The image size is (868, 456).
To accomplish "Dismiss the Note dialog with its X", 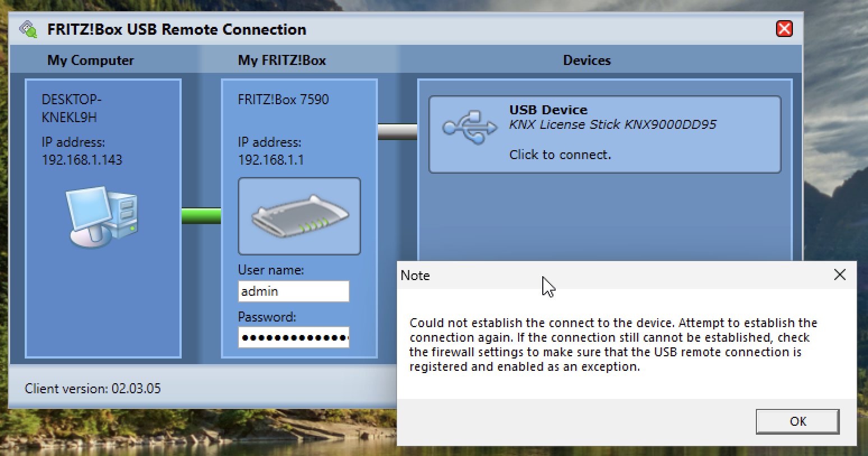I will (839, 274).
